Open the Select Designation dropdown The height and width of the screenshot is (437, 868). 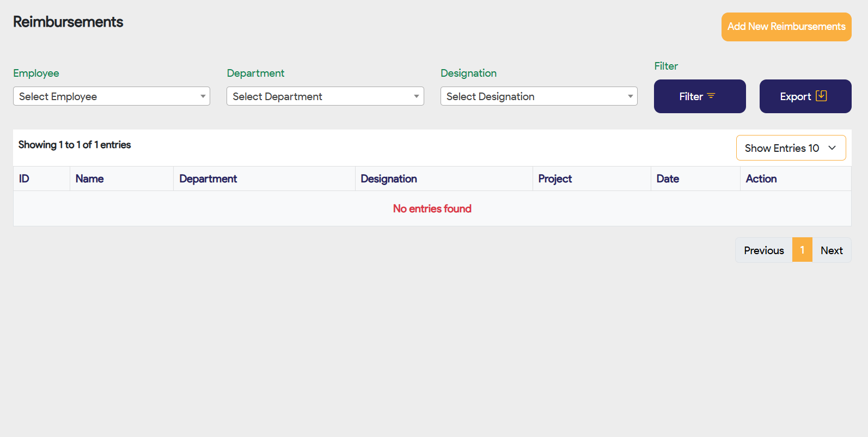[538, 96]
